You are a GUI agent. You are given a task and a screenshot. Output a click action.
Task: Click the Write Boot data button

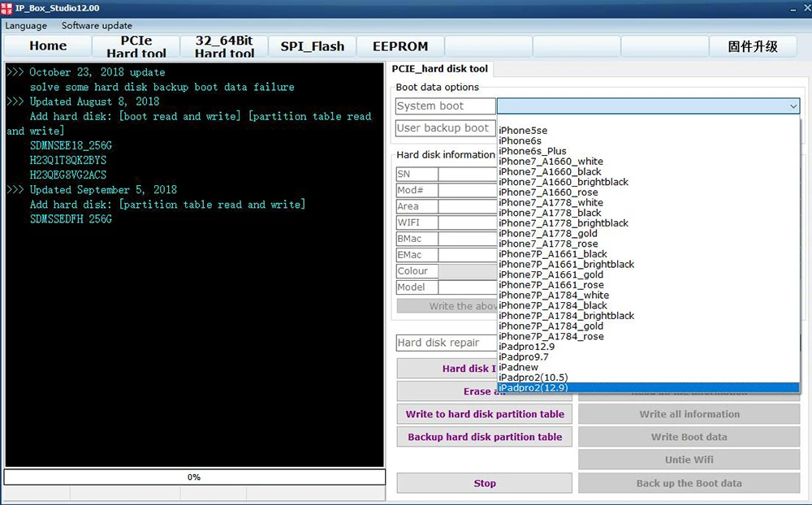689,437
